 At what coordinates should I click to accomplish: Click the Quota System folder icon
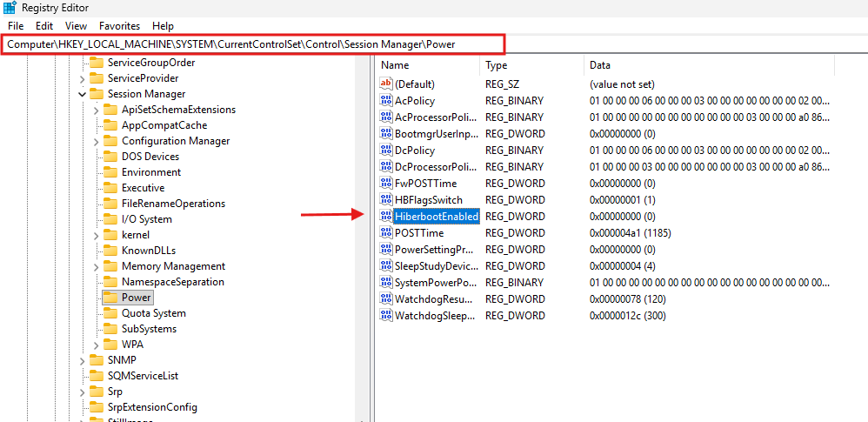[110, 313]
